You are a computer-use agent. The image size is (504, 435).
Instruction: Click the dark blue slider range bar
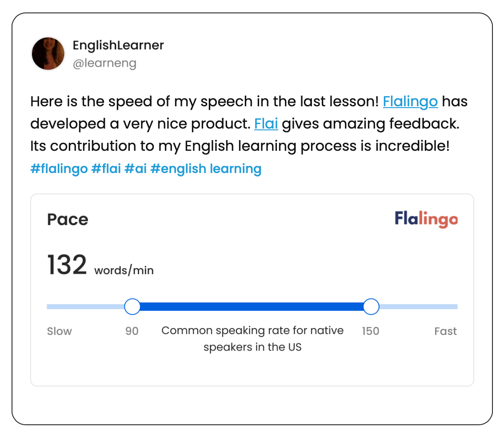click(252, 306)
